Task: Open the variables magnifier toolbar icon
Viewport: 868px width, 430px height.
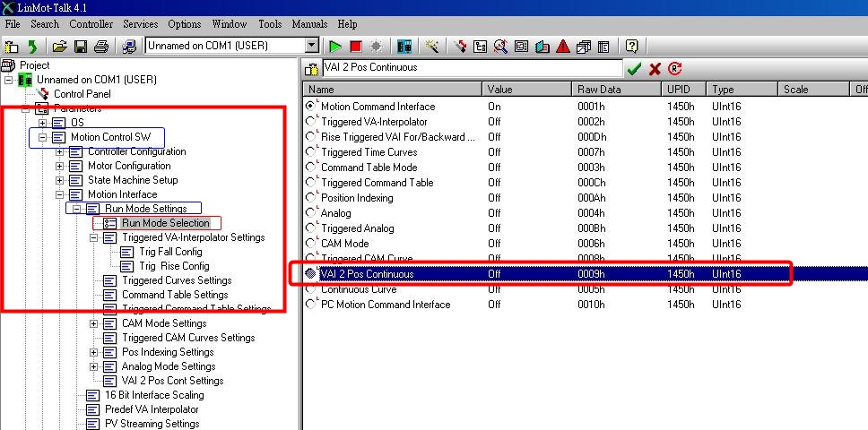Action: (x=501, y=47)
